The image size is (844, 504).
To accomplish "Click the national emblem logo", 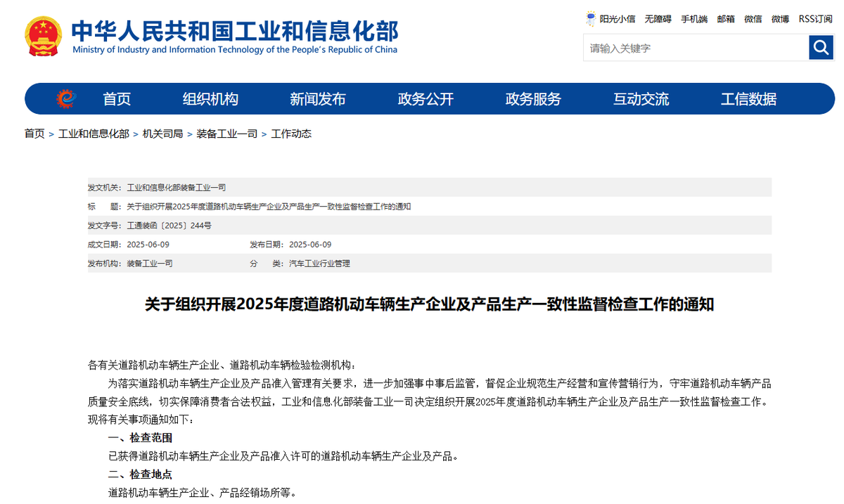I will click(x=43, y=36).
